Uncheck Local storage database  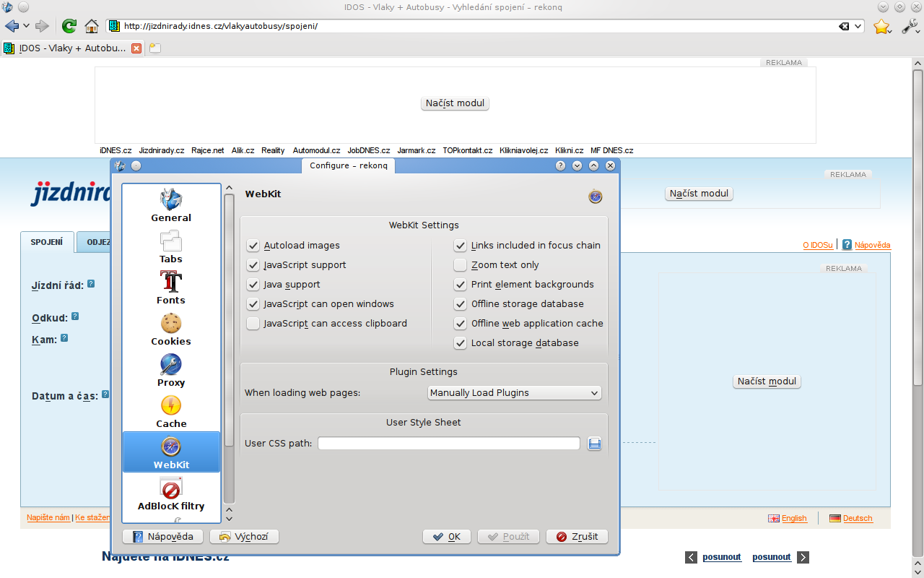click(x=460, y=343)
